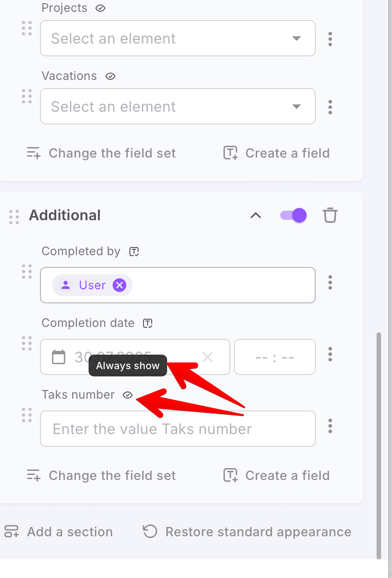
Task: Open three-dot menu for Completed by field
Action: pyautogui.click(x=330, y=282)
